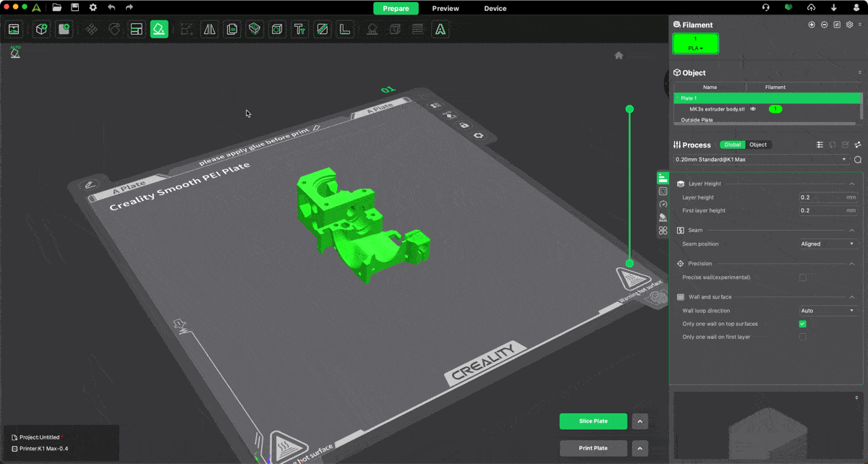Click the headset support icon
This screenshot has width=868, height=464.
[x=765, y=8]
